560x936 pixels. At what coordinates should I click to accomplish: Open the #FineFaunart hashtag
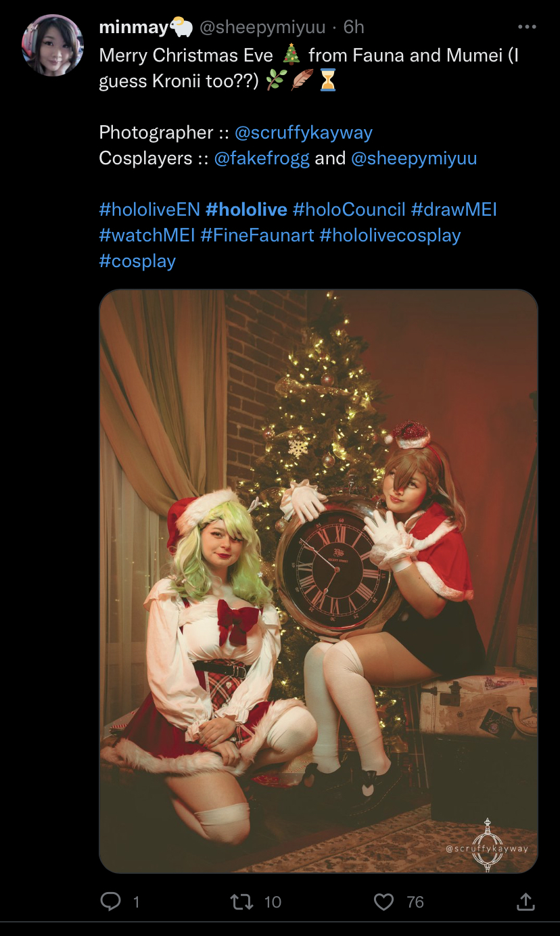[257, 235]
